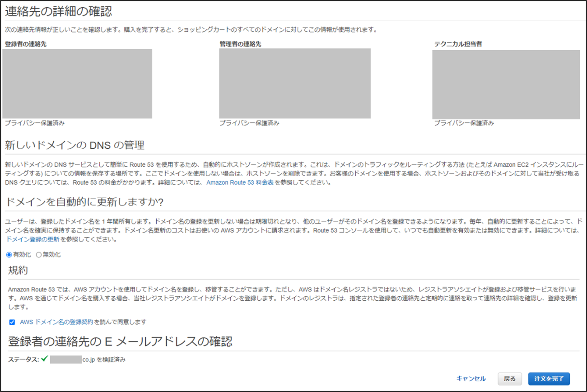Click the 連絡先の詳細の確認 heading

click(58, 11)
